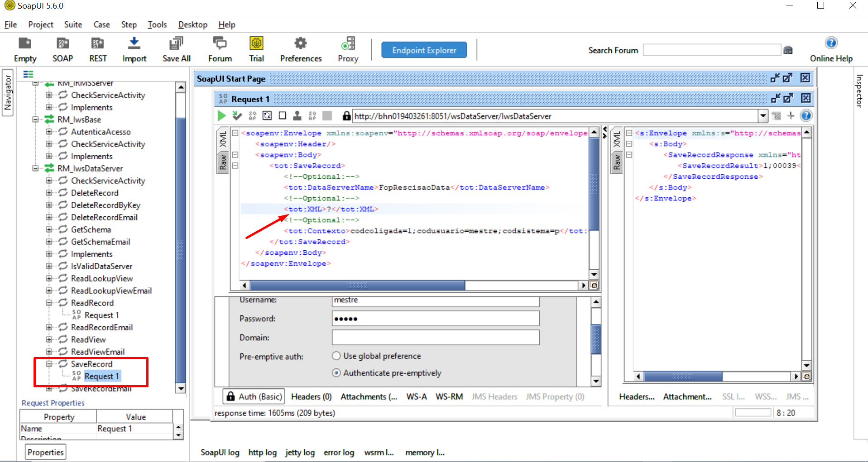Open the Project menu

tap(41, 24)
